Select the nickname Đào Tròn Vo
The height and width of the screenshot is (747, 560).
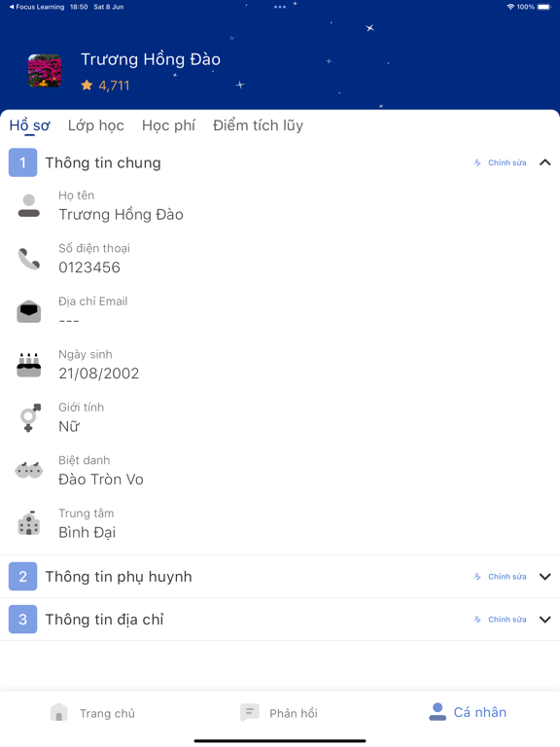coord(101,480)
